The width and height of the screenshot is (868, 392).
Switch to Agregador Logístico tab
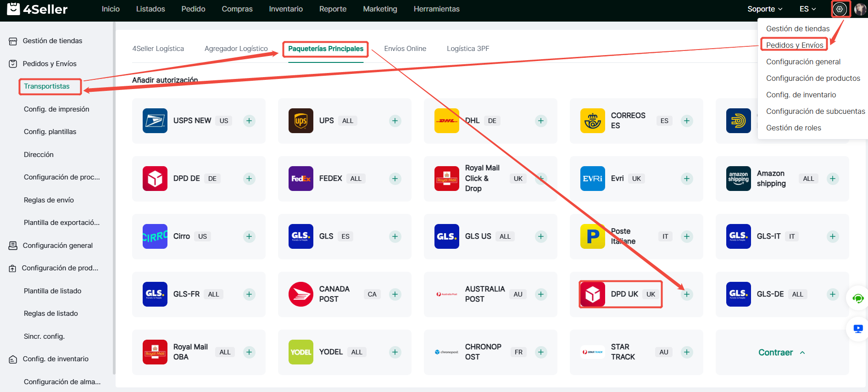pos(236,49)
